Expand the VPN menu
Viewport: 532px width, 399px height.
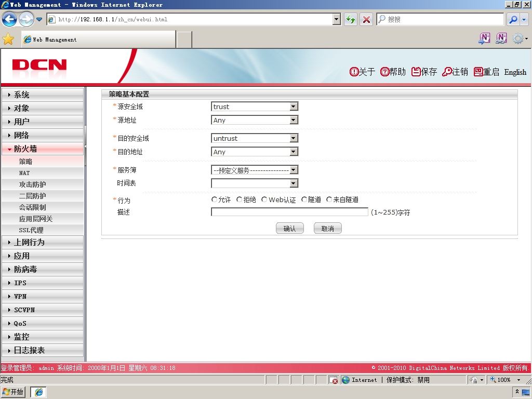43,296
